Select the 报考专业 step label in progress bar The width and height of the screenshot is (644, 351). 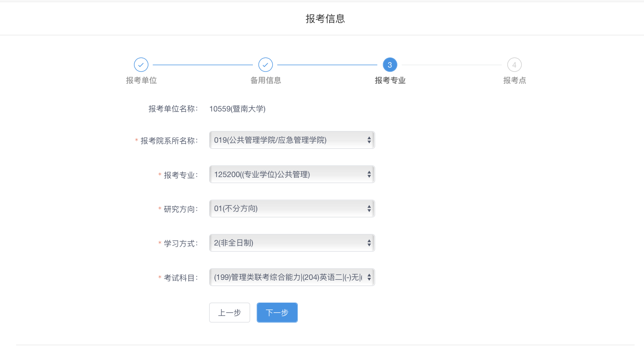coord(390,80)
